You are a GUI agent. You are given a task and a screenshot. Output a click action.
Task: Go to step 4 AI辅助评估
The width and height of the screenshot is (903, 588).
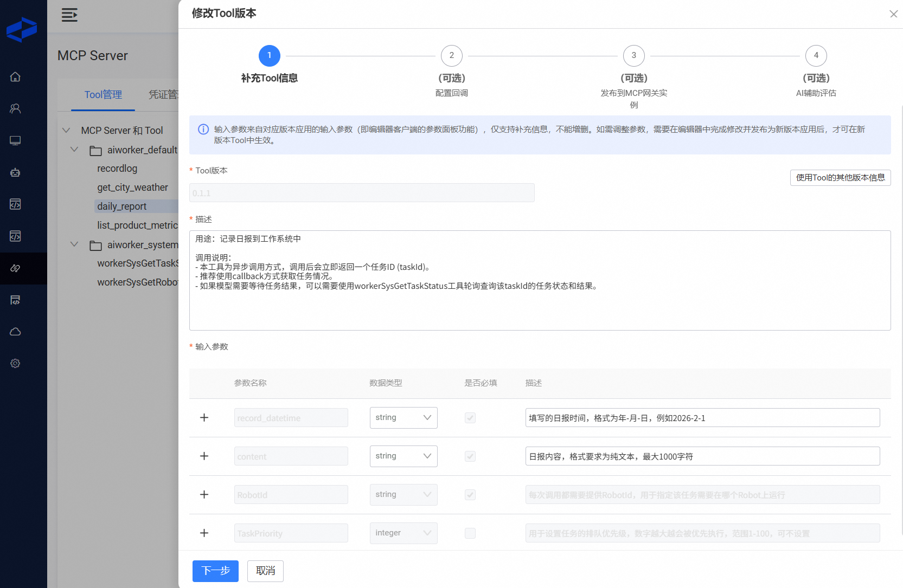(816, 56)
